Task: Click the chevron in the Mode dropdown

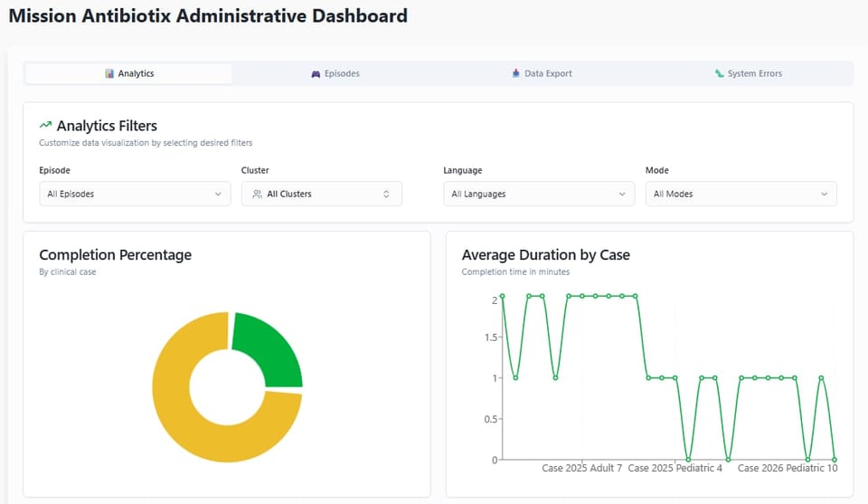Action: (x=825, y=194)
